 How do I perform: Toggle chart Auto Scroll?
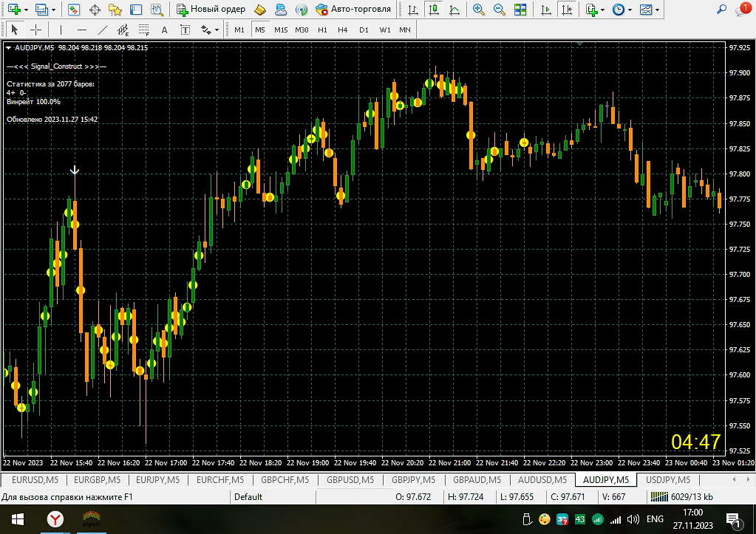click(546, 9)
